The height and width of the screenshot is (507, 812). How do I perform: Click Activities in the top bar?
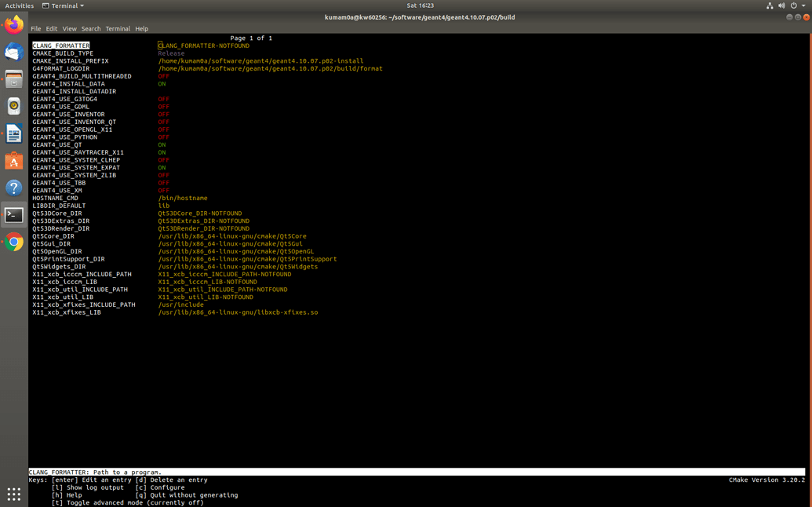click(19, 5)
